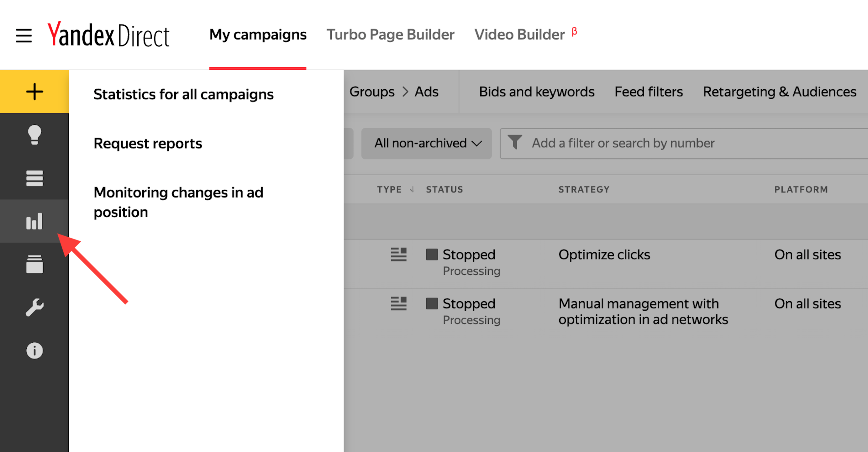The width and height of the screenshot is (868, 452).
Task: Go to Bids and keywords
Action: click(537, 92)
